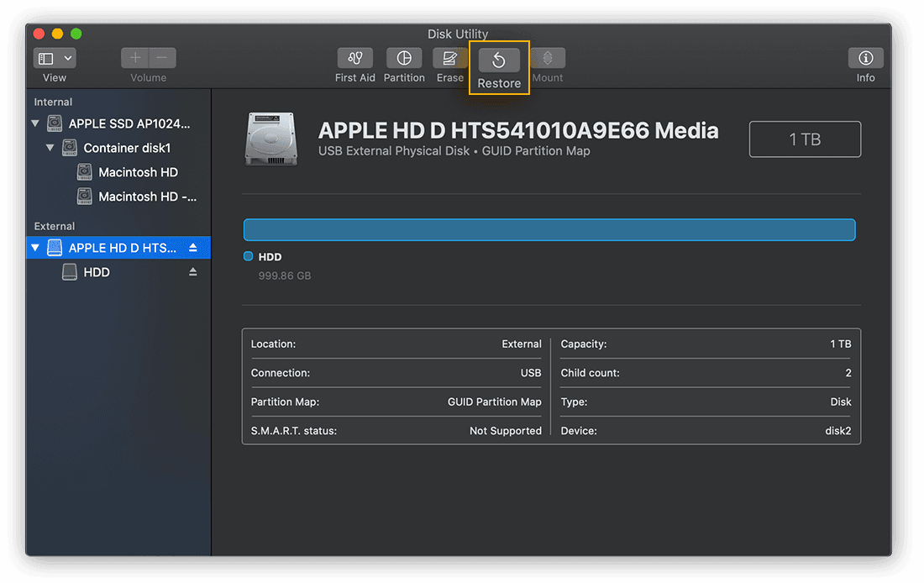924x583 pixels.
Task: Open the Info panel icon
Action: [x=865, y=58]
